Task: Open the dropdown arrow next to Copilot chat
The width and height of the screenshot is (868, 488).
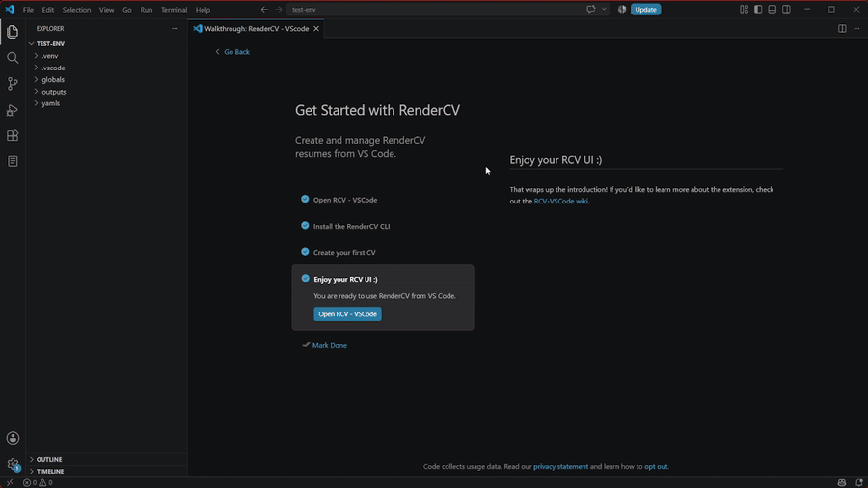Action: tap(604, 10)
